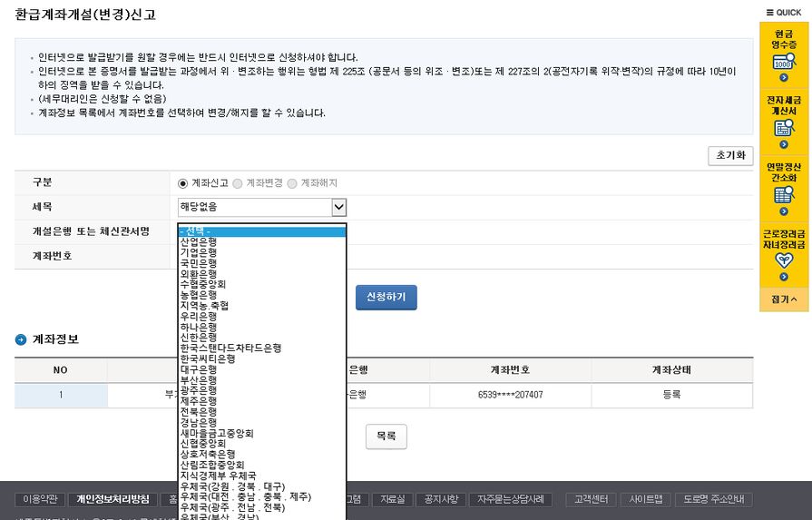
Task: Click the blue 신청하기 button
Action: [x=386, y=298]
